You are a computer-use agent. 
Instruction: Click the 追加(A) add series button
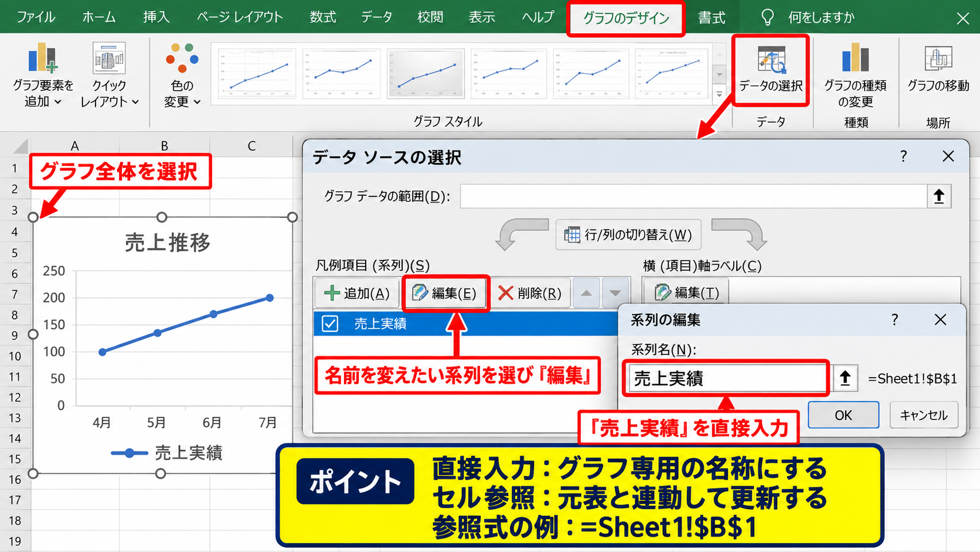click(x=356, y=293)
